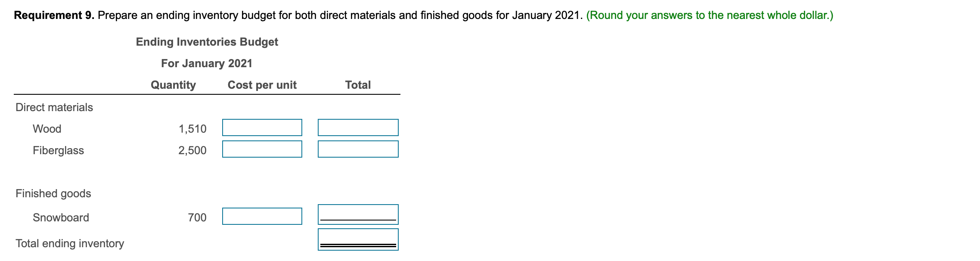Click the Fiberglass quantity value 2,500

pyautogui.click(x=193, y=150)
